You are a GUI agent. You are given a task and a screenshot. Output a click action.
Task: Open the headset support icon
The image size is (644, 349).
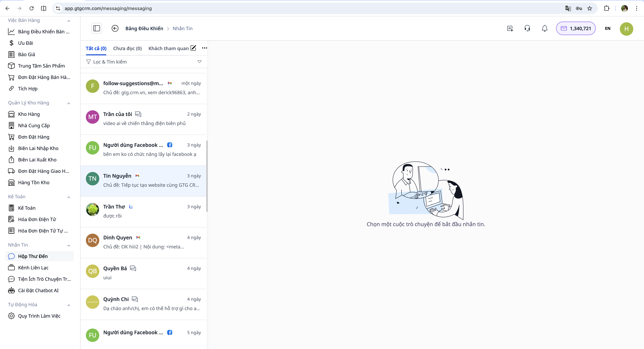coord(527,28)
